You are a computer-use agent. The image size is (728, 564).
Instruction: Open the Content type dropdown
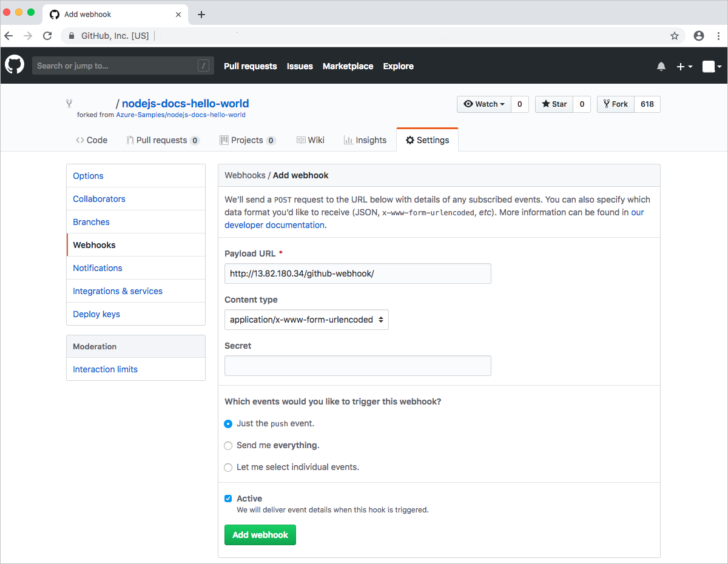[x=306, y=320]
